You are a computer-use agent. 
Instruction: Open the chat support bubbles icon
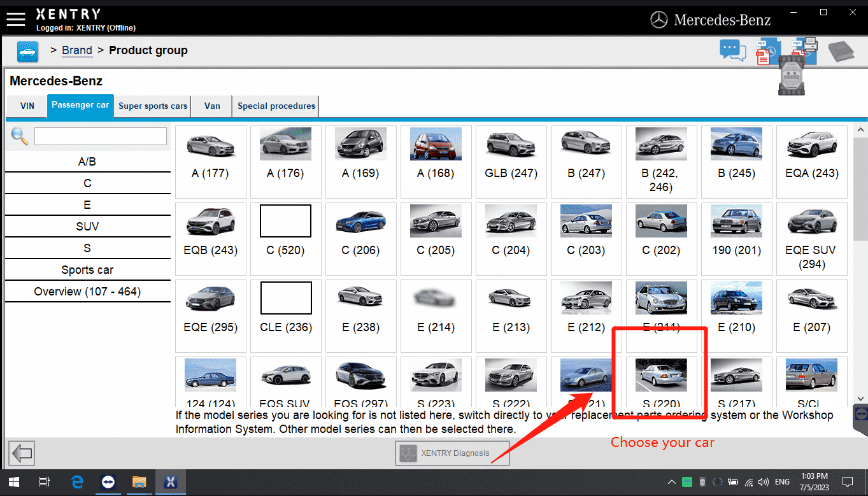point(733,50)
